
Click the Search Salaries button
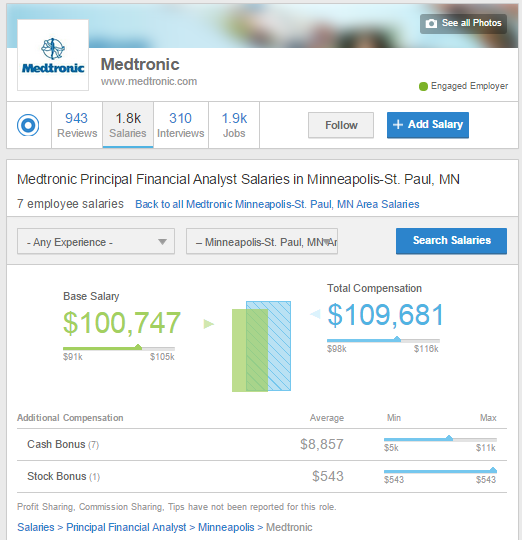pyautogui.click(x=451, y=241)
